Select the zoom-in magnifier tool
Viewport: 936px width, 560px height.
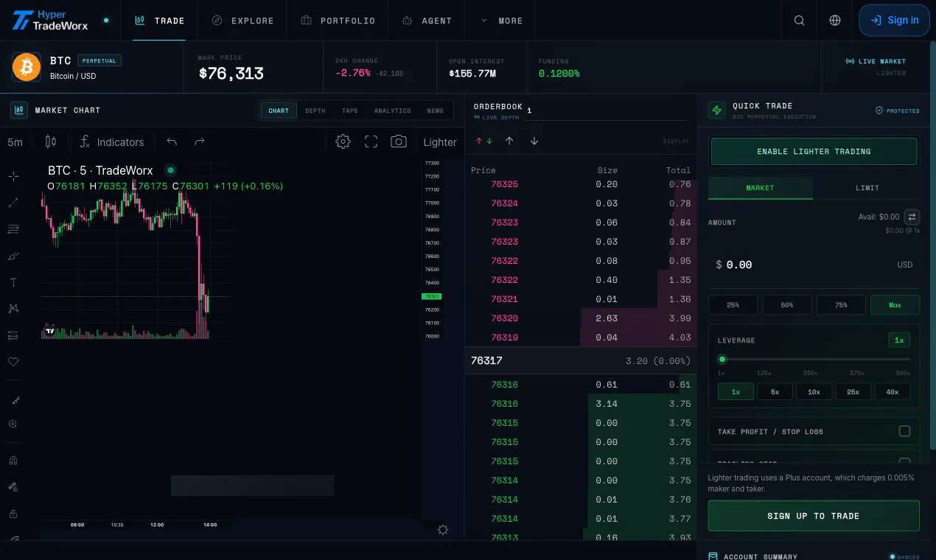tap(13, 424)
